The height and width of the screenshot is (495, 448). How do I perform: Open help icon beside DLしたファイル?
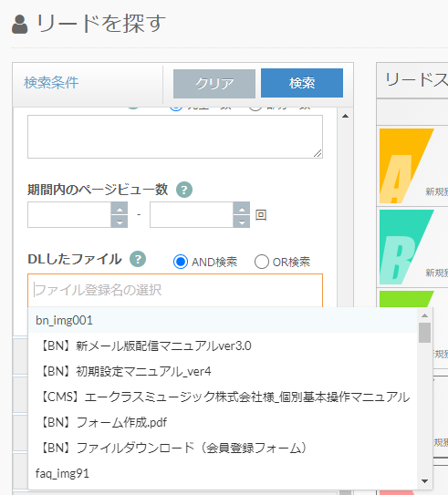[x=138, y=259]
